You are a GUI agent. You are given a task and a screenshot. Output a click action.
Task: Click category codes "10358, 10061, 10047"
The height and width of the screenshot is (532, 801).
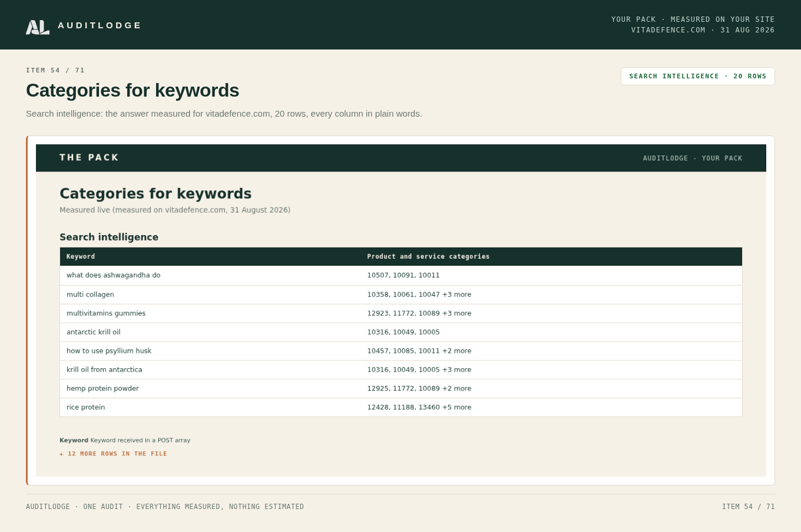point(403,295)
